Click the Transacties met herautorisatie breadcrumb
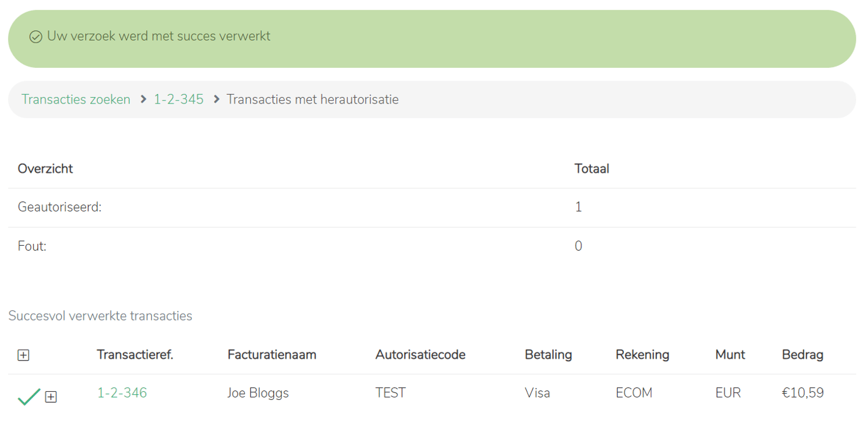The width and height of the screenshot is (868, 426). coord(312,100)
